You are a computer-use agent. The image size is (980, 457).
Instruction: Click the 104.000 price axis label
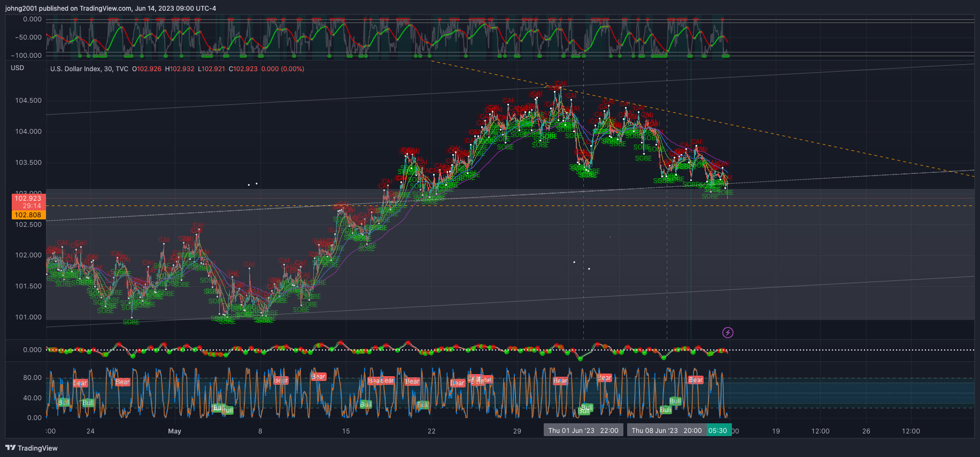[x=28, y=132]
